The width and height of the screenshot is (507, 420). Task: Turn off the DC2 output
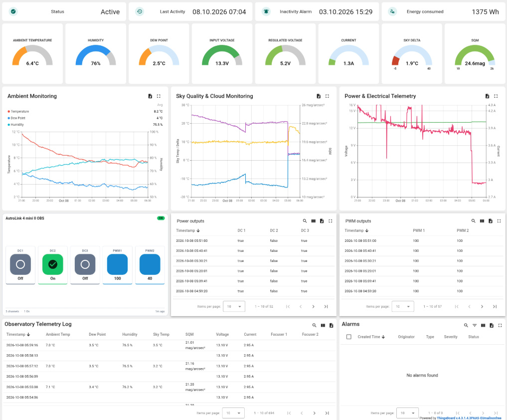click(x=53, y=264)
